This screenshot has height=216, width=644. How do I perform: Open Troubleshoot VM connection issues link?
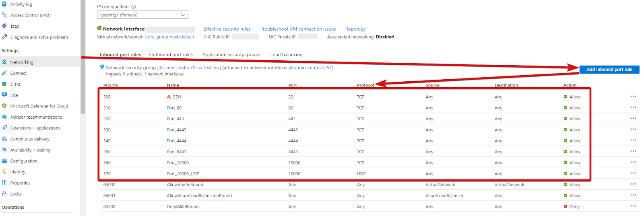(x=298, y=29)
